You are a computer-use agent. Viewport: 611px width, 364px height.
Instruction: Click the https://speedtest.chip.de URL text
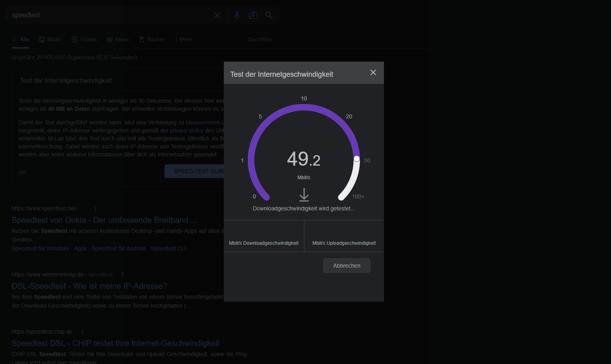coord(42,332)
